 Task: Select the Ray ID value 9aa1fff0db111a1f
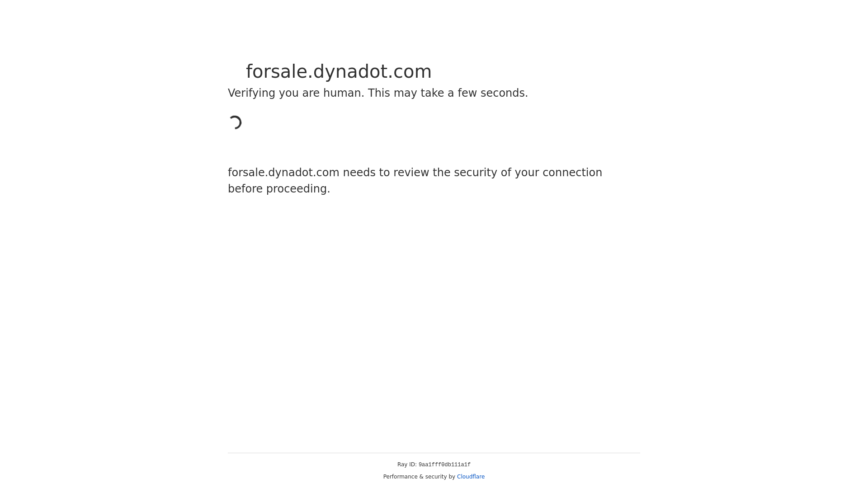pos(444,465)
